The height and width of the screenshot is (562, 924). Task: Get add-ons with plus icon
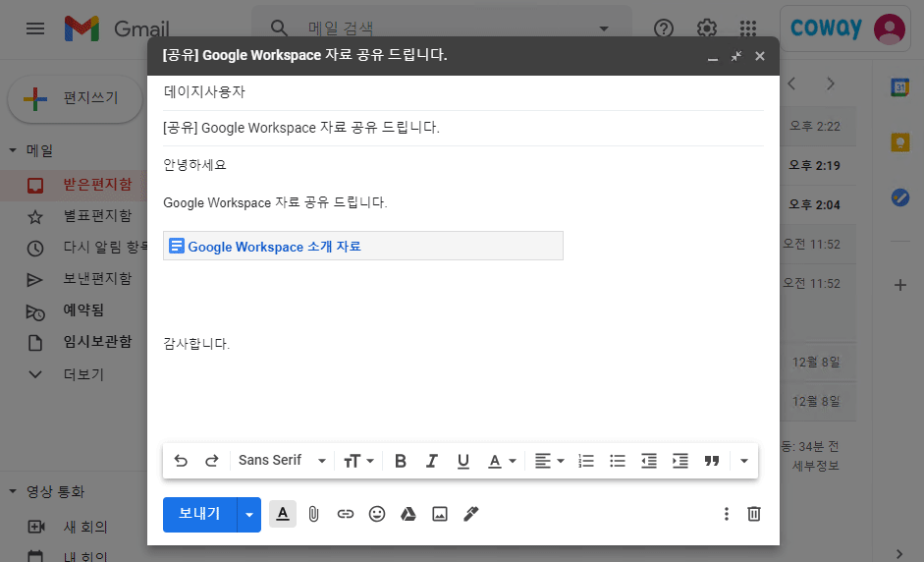[x=899, y=286]
